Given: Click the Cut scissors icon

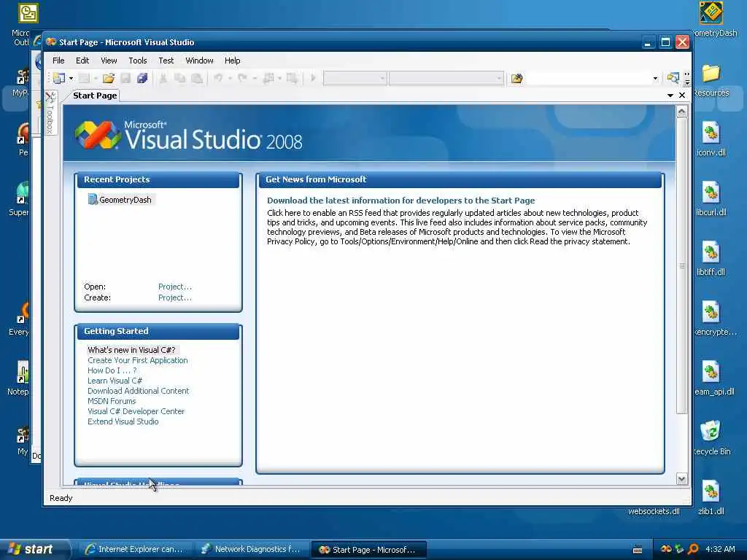Looking at the screenshot, I should tap(163, 78).
